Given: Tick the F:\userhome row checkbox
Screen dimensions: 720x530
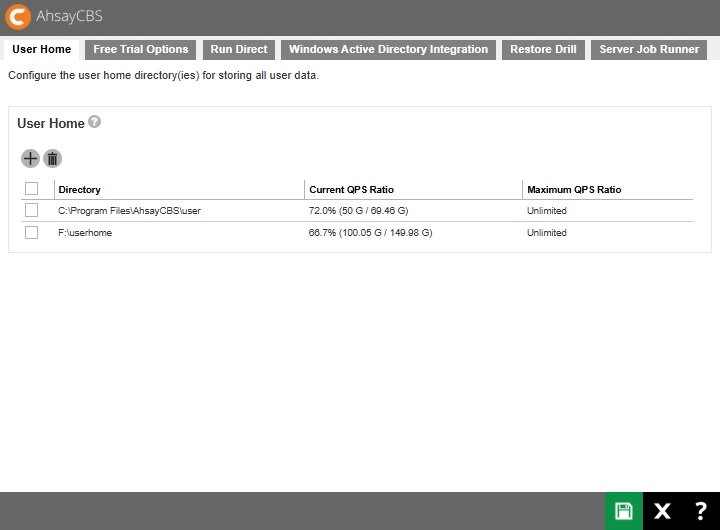Looking at the screenshot, I should click(x=31, y=232).
